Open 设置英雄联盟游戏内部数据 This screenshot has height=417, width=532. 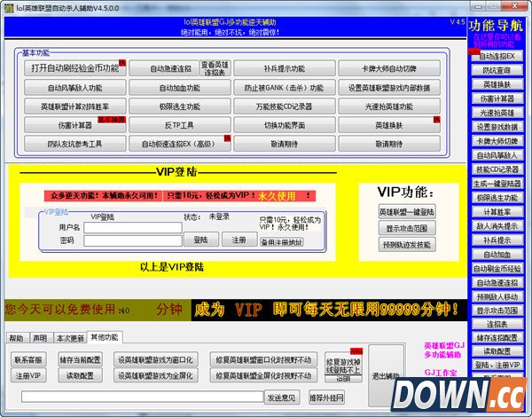coord(389,88)
